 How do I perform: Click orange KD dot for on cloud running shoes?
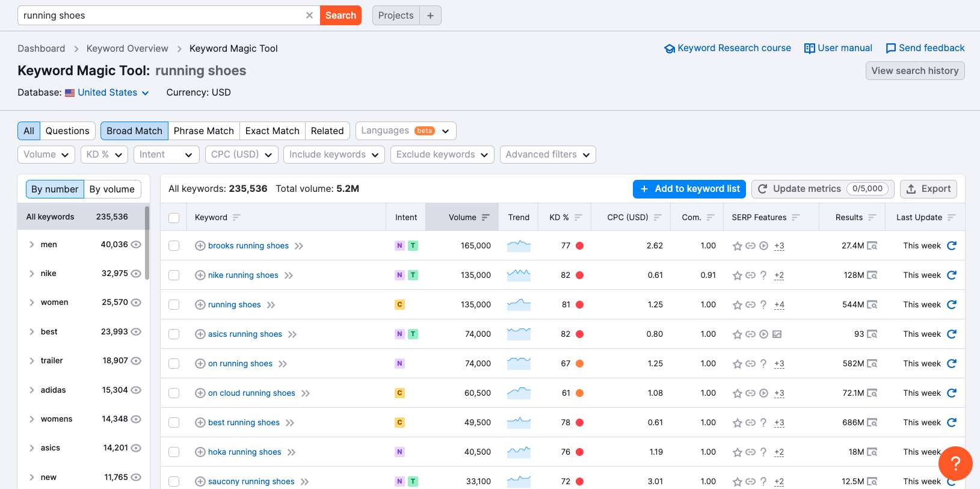click(580, 393)
